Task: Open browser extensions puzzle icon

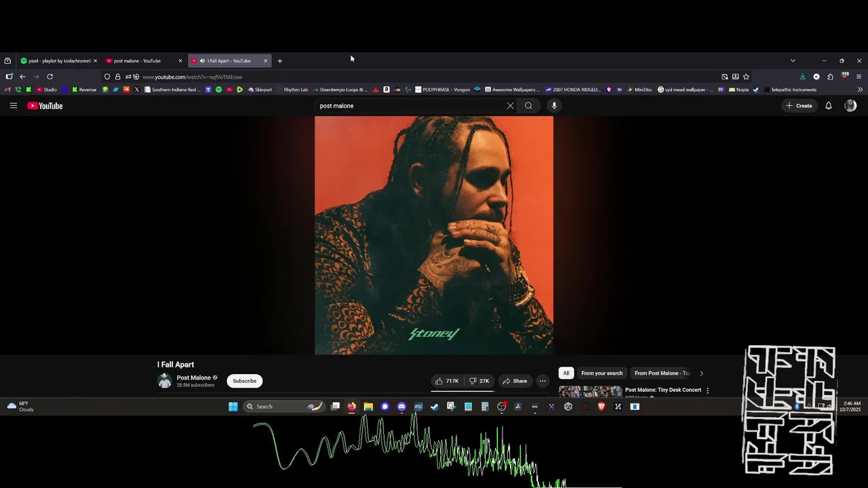Action: (x=830, y=77)
